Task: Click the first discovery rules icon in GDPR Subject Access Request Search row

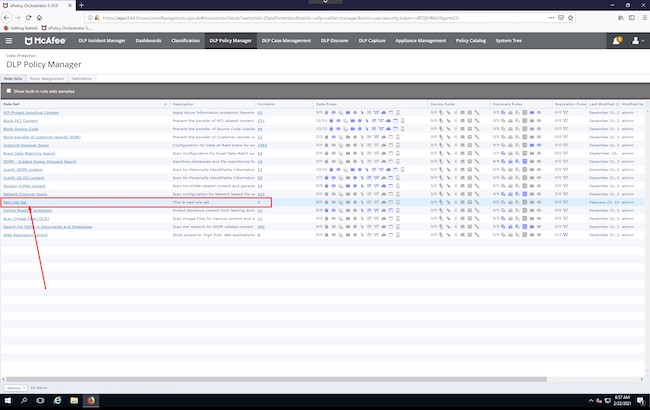Action: (503, 161)
